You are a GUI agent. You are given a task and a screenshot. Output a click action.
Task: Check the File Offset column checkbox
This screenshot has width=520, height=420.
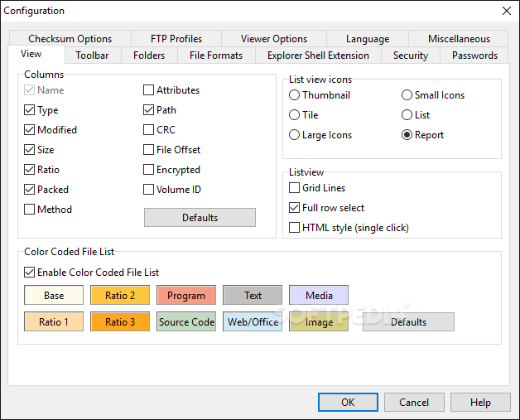148,150
